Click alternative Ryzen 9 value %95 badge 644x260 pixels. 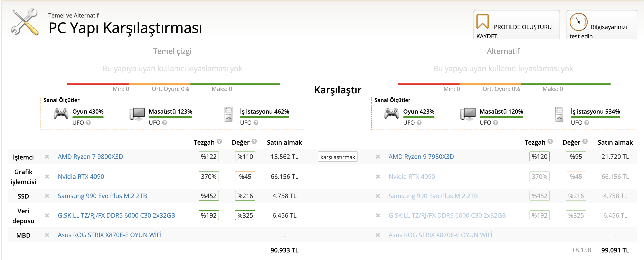pyautogui.click(x=576, y=157)
